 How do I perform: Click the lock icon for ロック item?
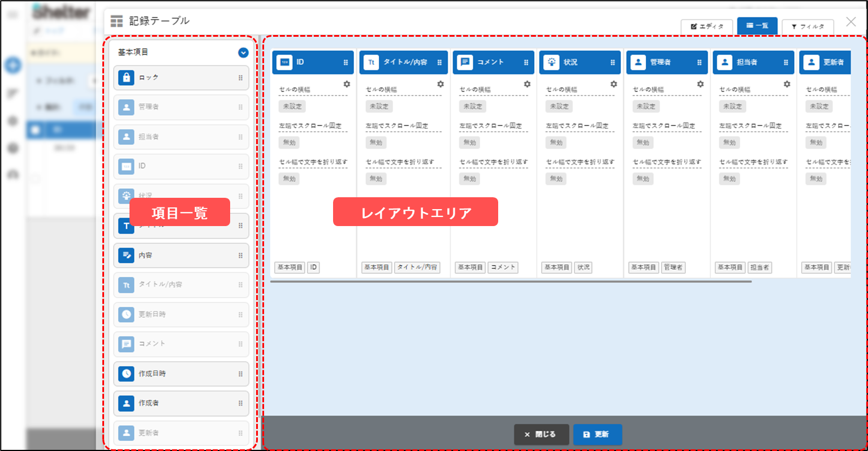coord(126,78)
